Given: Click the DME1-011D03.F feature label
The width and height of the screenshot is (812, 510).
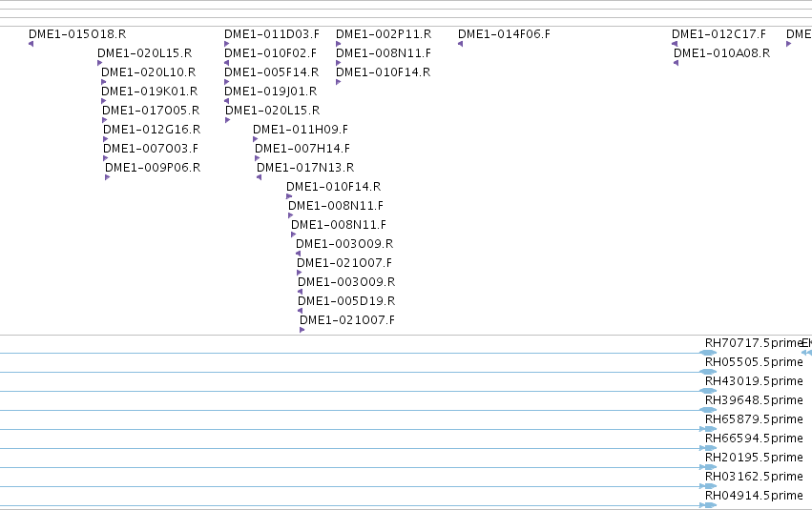Looking at the screenshot, I should pos(272,34).
